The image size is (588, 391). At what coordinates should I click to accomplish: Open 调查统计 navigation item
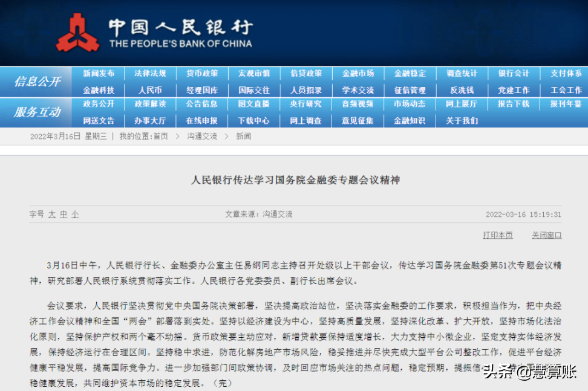[x=462, y=73]
